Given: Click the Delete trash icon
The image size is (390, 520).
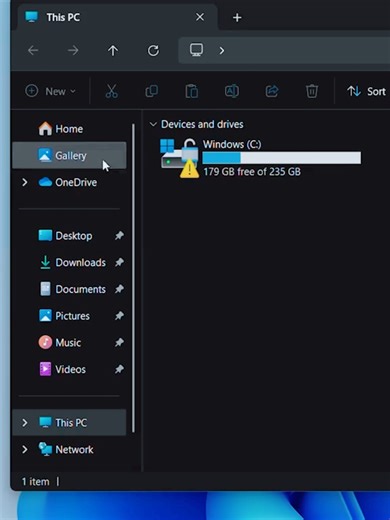Looking at the screenshot, I should (312, 91).
